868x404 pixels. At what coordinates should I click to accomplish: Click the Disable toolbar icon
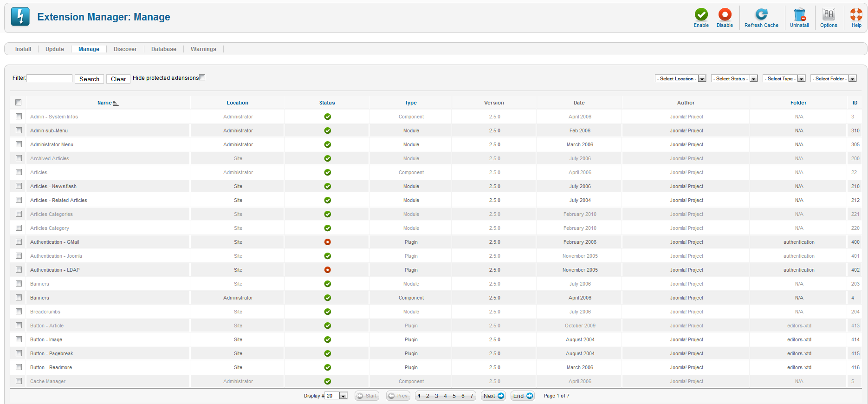[725, 15]
